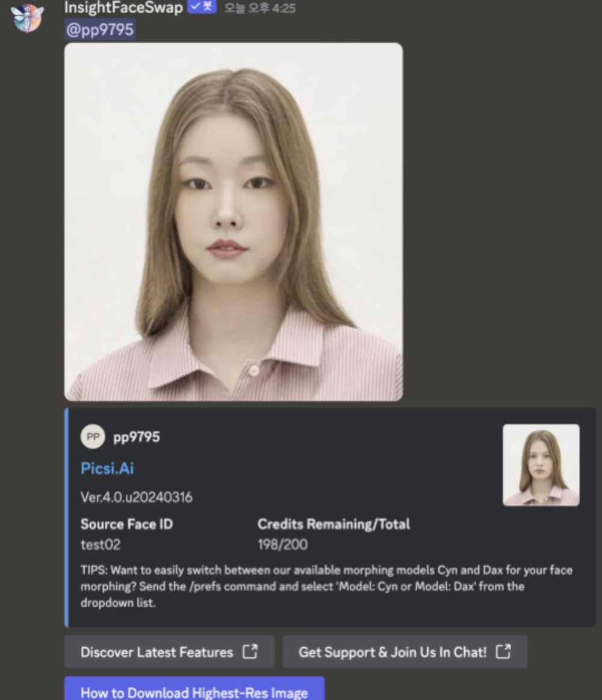Click external link icon on Discover Latest Features
The height and width of the screenshot is (700, 602).
(250, 652)
